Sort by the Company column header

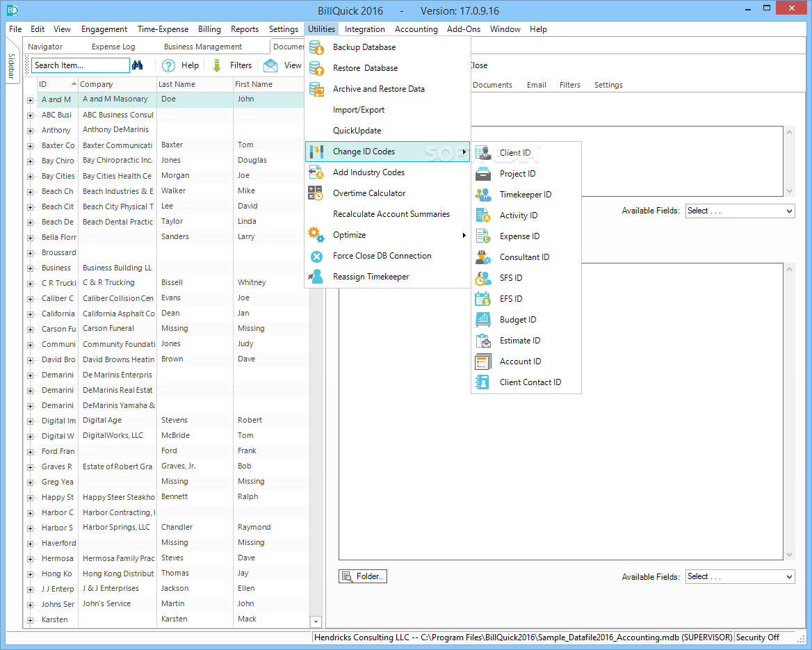coord(117,84)
